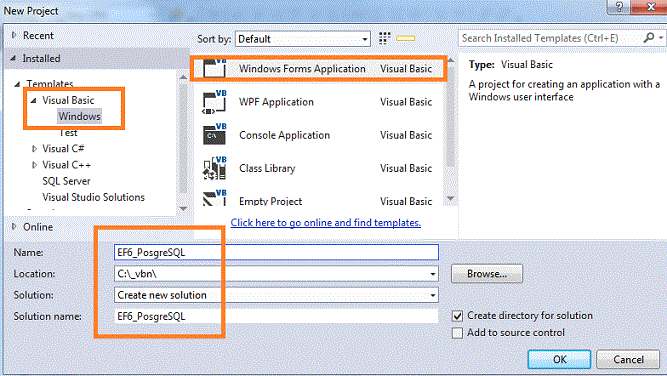Screen dimensions: 667x376
Task: Click the tree panel scroll down arrow
Action: click(x=183, y=208)
